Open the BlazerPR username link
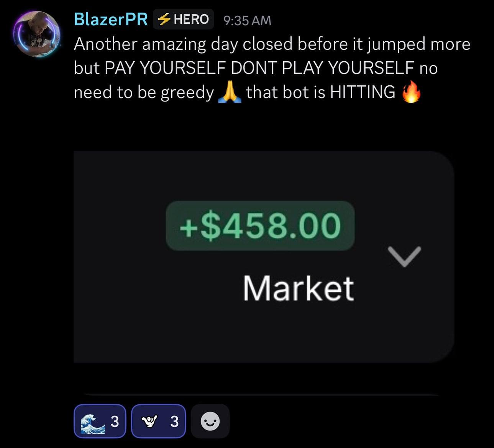This screenshot has height=448, width=494. [111, 19]
